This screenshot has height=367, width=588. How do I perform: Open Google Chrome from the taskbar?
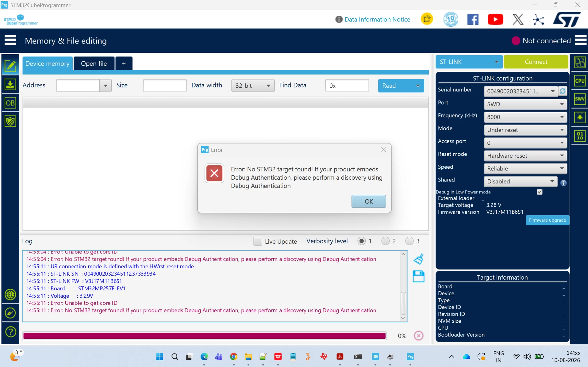tap(233, 357)
